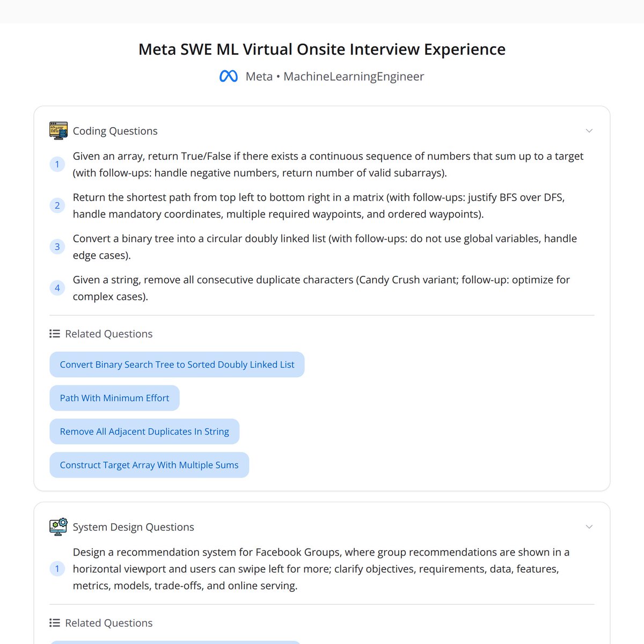Screen dimensions: 644x644
Task: Click list icon beside Related Questions under Coding
Action: point(55,334)
